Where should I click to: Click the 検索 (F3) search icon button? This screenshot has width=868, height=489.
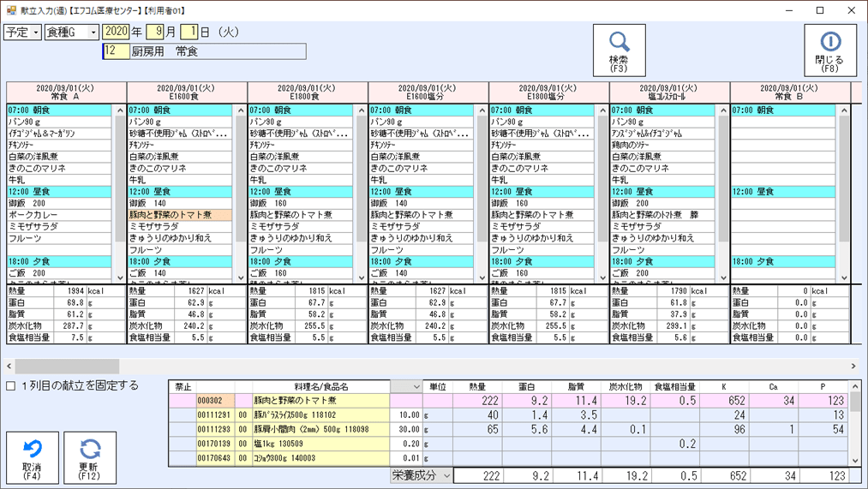619,50
